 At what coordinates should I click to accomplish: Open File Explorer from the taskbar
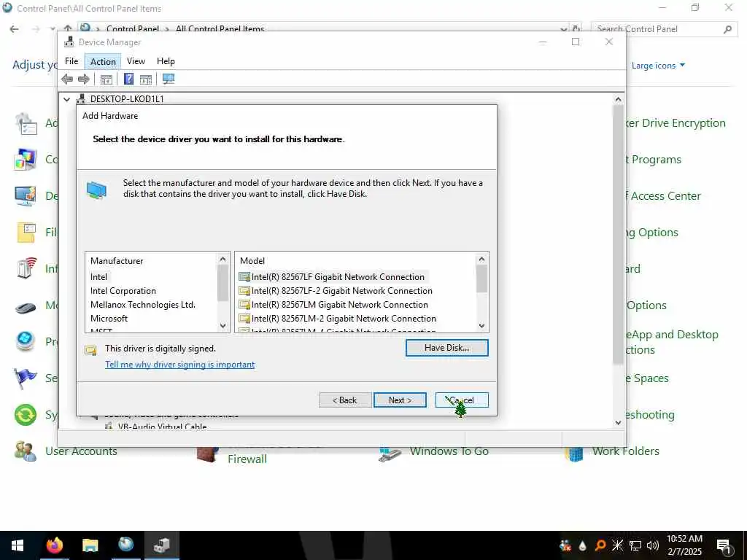point(90,545)
